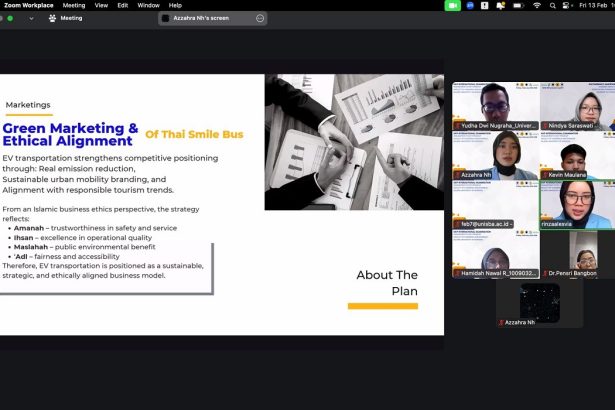Image resolution: width=615 pixels, height=410 pixels.
Task: Click the date Fri 13 Feb
Action: tap(593, 5)
